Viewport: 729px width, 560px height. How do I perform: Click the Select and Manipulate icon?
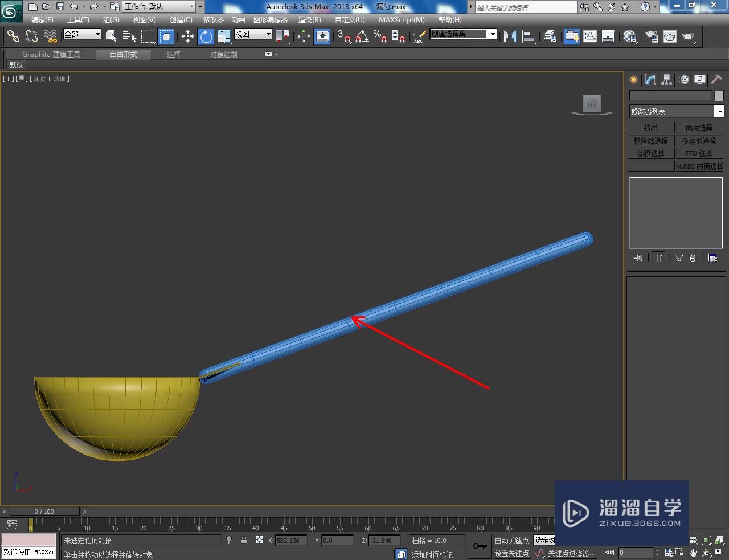pyautogui.click(x=304, y=36)
